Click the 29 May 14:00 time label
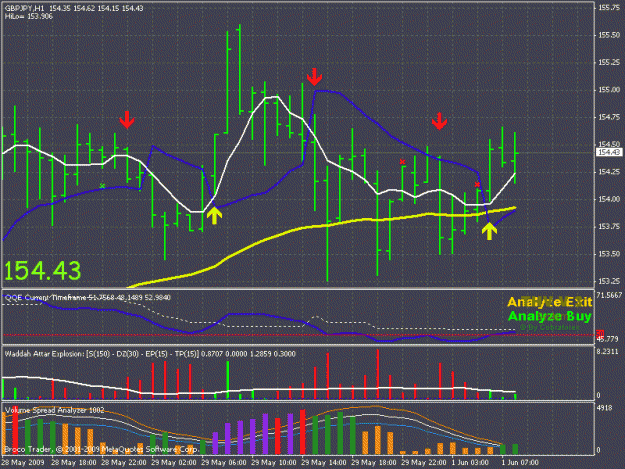The width and height of the screenshot is (625, 469). pos(324,463)
